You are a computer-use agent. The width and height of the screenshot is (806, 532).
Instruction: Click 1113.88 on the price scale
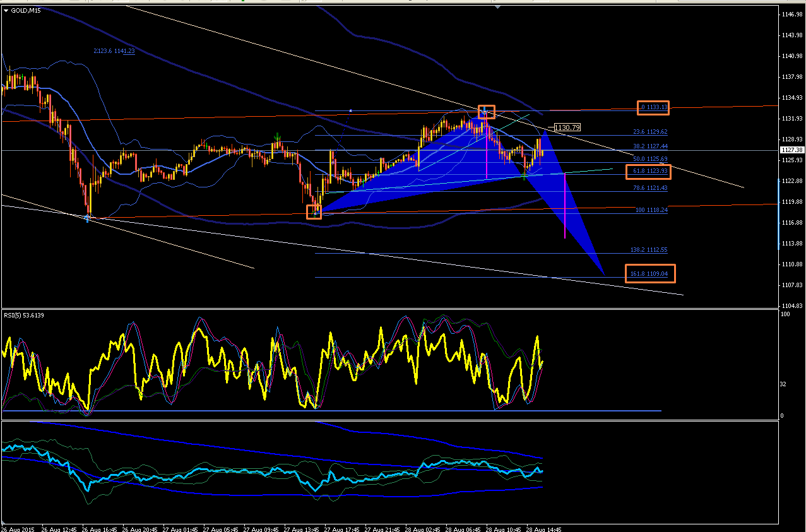point(792,244)
